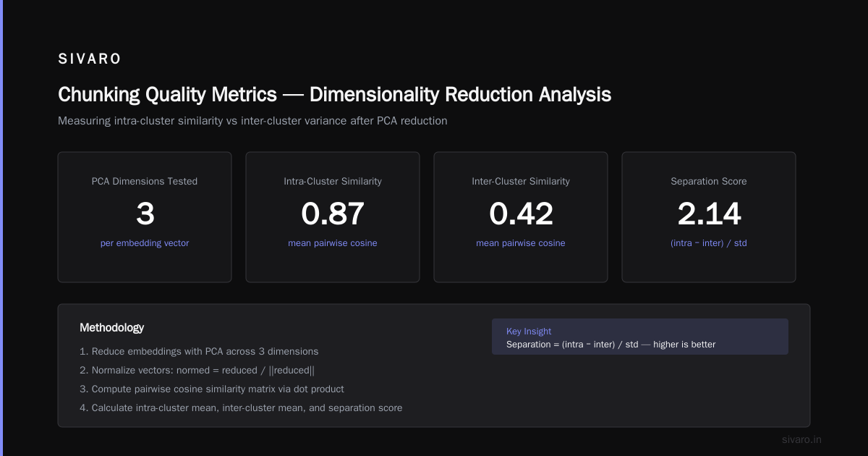
Task: Click the pairwise cosine similarity matrix step
Action: [x=212, y=389]
